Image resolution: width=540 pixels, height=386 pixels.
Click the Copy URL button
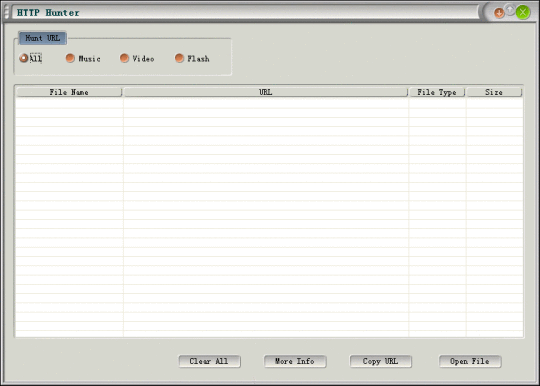point(381,361)
